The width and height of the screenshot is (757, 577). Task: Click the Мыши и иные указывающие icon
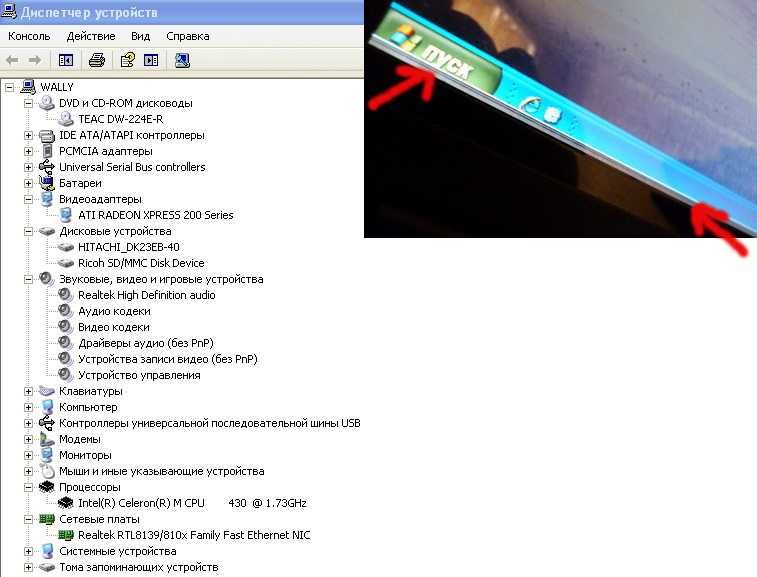(47, 471)
